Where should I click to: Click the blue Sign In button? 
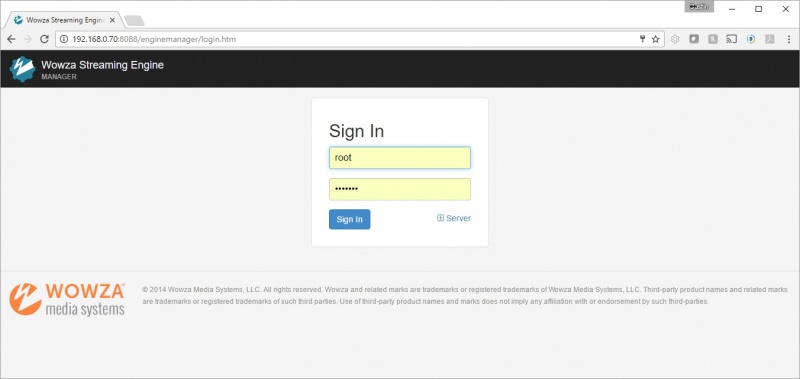[x=349, y=219]
